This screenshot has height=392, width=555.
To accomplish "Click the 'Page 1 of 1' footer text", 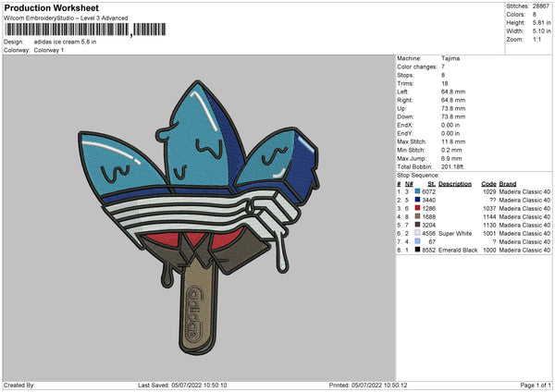I will point(536,386).
